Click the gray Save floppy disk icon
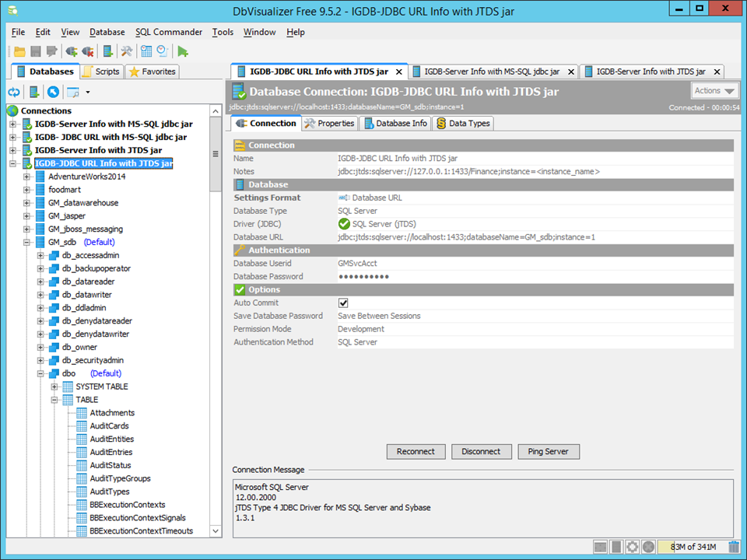 [36, 51]
